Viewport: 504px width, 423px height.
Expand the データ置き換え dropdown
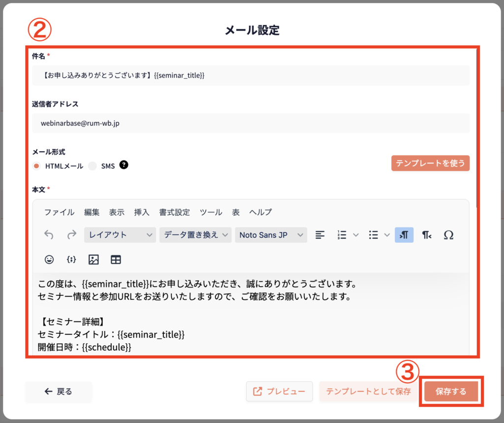pyautogui.click(x=195, y=235)
